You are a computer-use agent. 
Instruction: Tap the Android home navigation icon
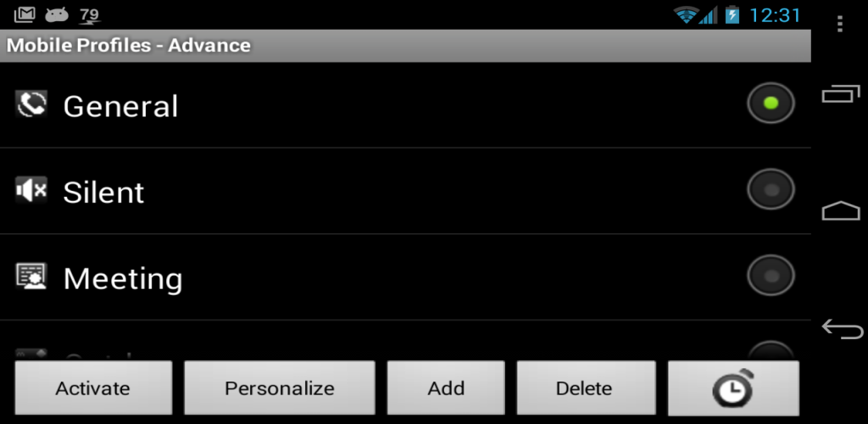click(x=841, y=210)
